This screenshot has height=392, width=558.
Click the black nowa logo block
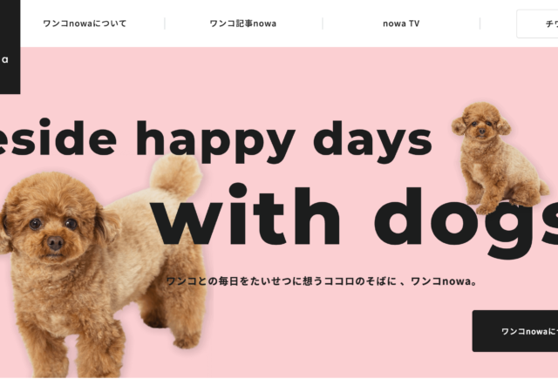(10, 47)
